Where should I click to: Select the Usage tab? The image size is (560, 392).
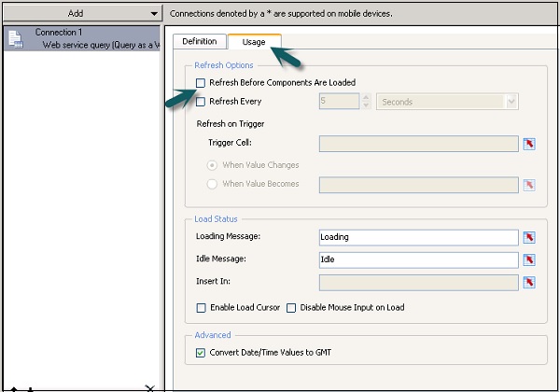254,42
